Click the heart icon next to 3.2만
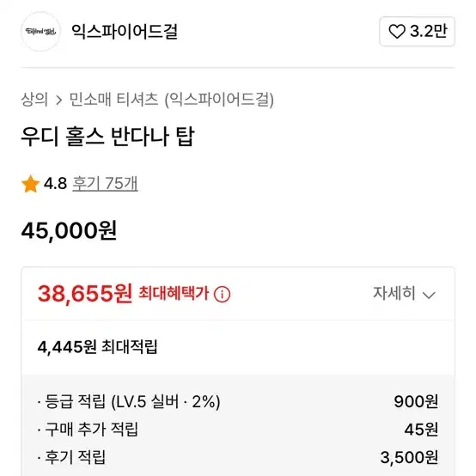Screen dimensions: 476x476 pyautogui.click(x=397, y=31)
